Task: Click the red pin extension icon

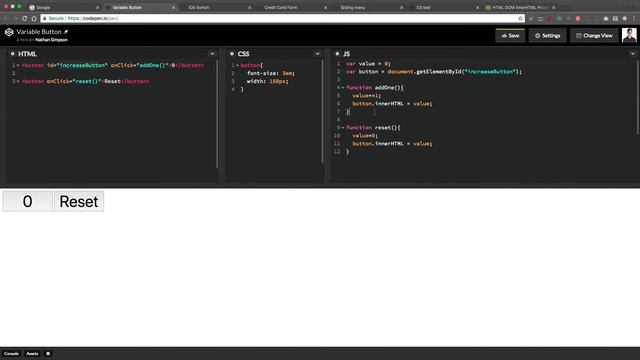Action: [578, 18]
